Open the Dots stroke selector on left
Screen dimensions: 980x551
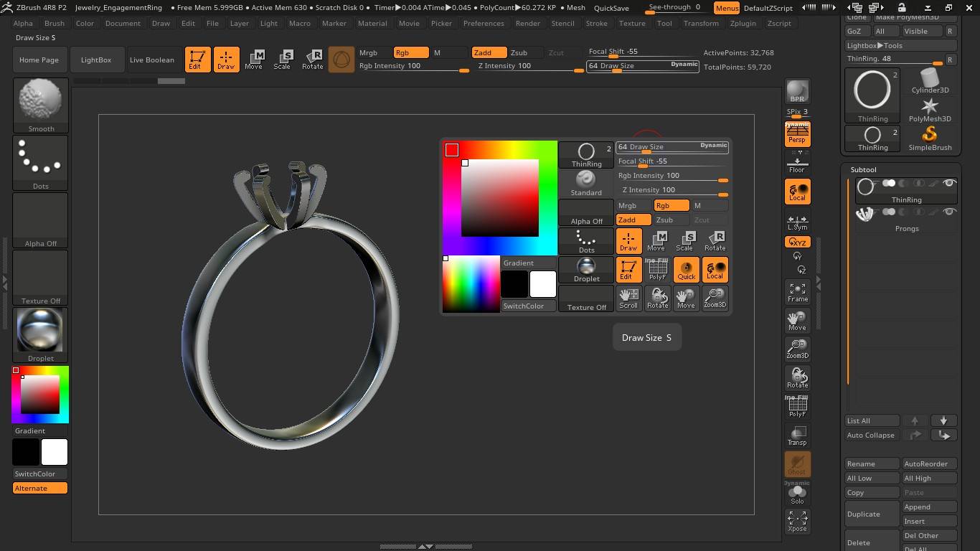click(40, 162)
